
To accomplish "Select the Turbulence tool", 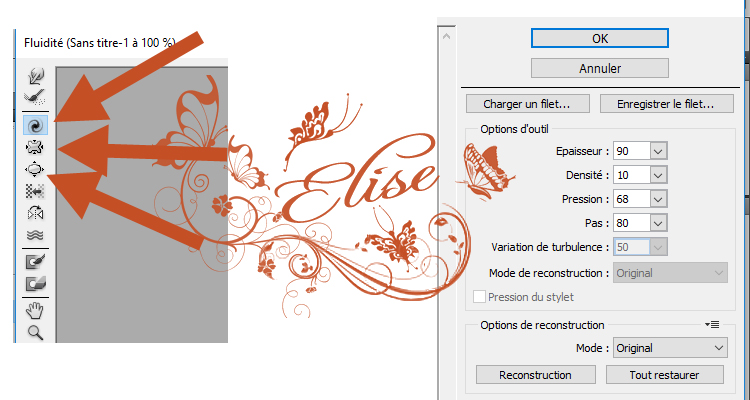I will (x=35, y=236).
